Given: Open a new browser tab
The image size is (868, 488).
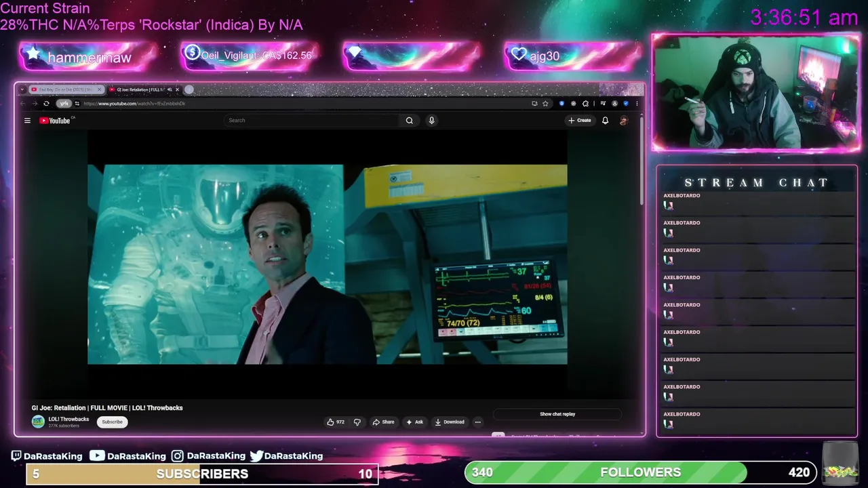Looking at the screenshot, I should tap(189, 89).
